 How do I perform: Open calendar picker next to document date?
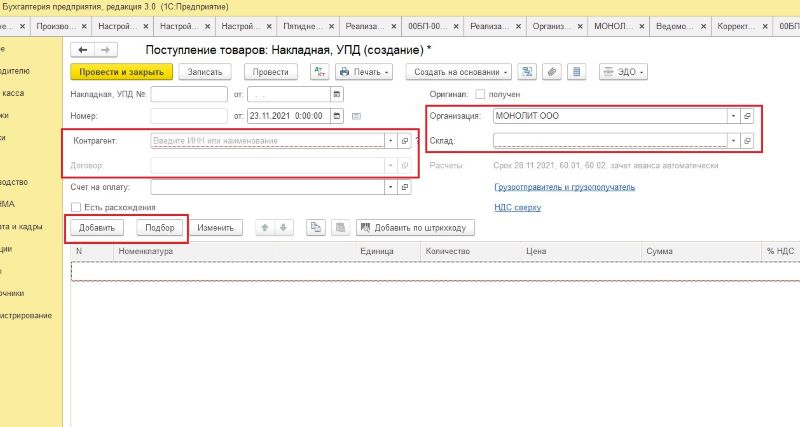pyautogui.click(x=337, y=116)
